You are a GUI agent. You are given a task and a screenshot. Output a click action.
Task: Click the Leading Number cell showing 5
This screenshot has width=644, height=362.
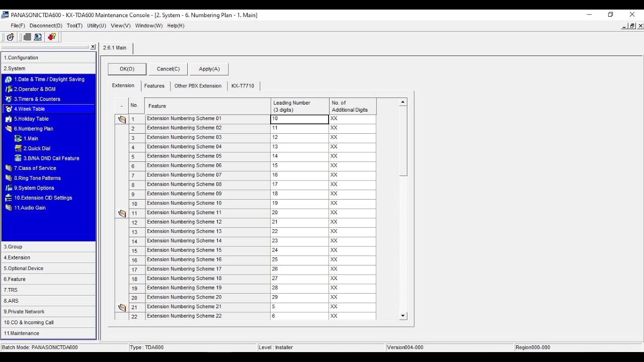[x=299, y=307]
